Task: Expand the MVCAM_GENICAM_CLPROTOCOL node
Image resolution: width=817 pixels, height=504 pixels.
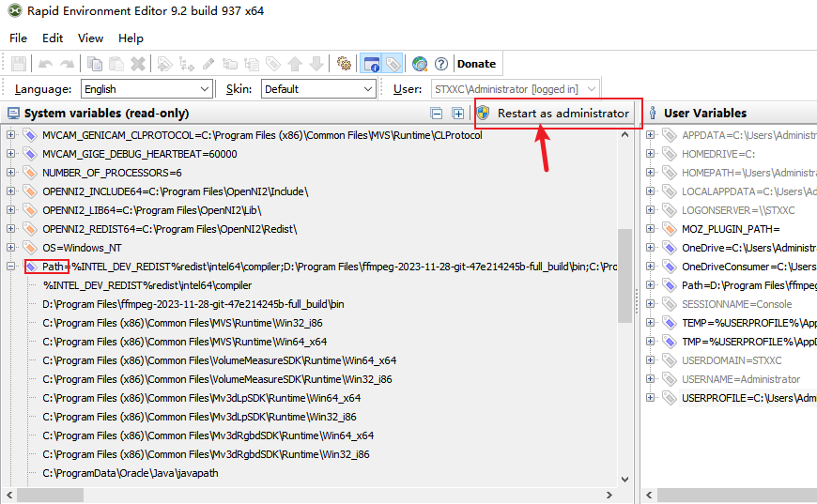Action: click(10, 135)
